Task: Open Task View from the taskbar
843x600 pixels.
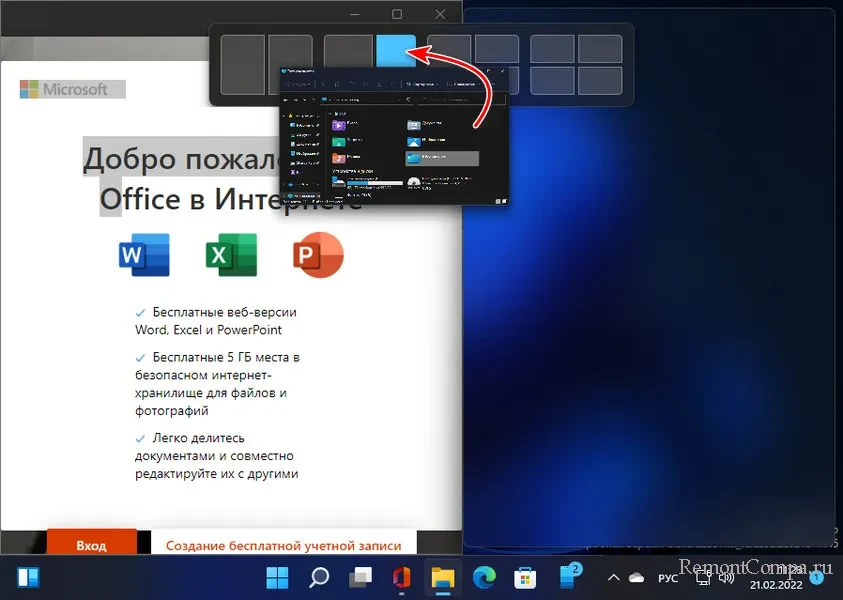Action: (360, 577)
